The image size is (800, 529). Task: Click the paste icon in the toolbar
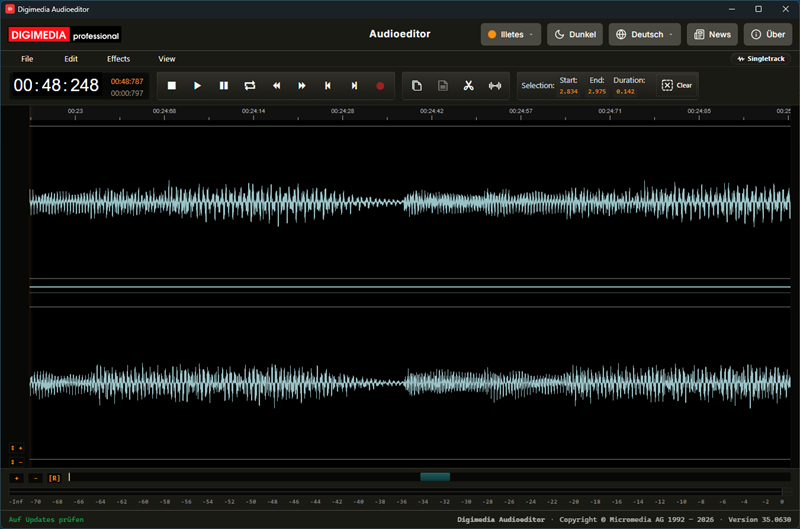(443, 86)
